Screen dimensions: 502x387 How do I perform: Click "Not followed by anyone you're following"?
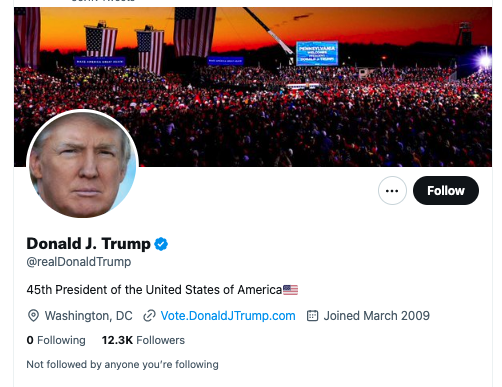pos(122,365)
